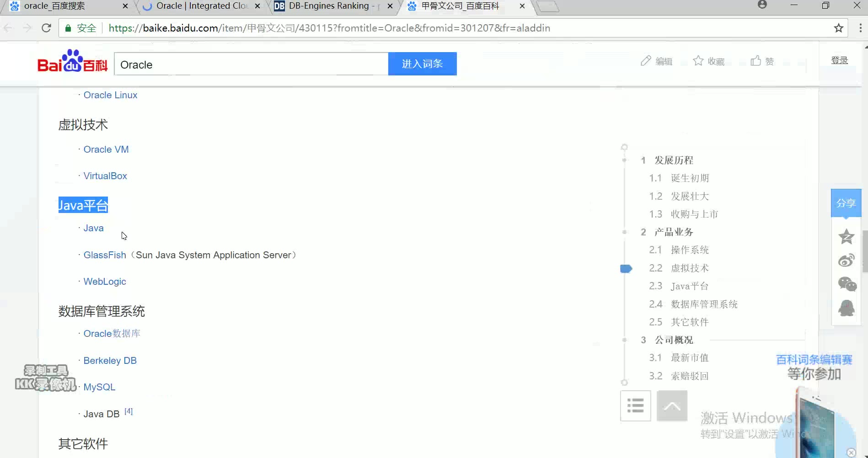Open the browser profile account menu
868x458 pixels.
point(762,5)
